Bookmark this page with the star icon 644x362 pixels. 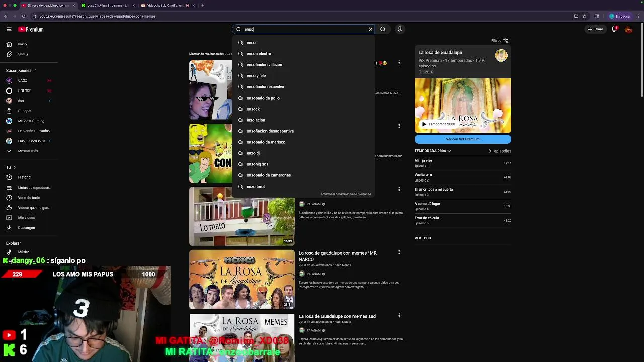coord(584,16)
